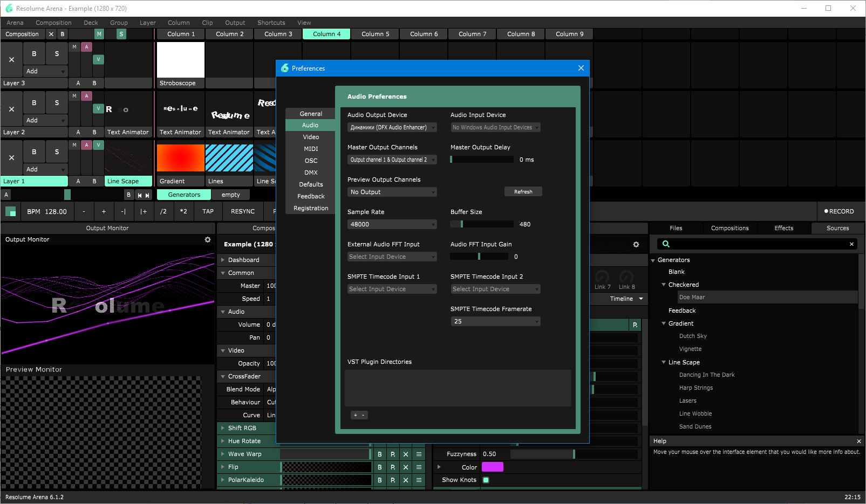Close the Help panel

pyautogui.click(x=859, y=441)
